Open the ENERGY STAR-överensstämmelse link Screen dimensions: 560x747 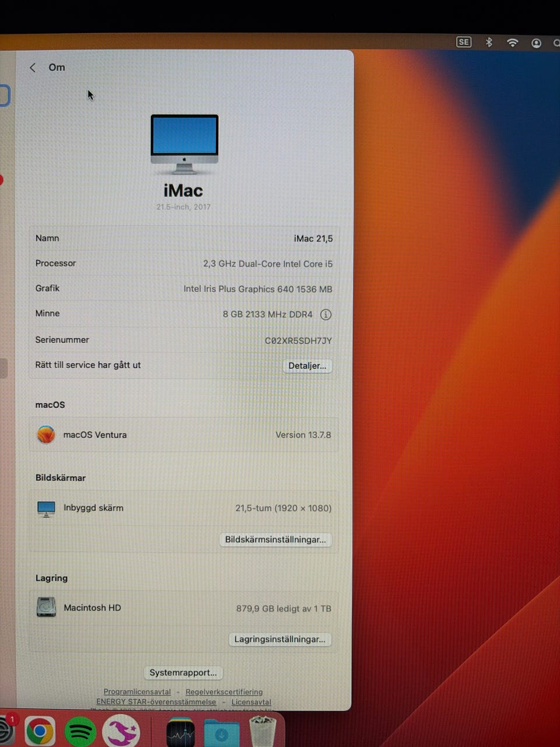click(x=156, y=701)
